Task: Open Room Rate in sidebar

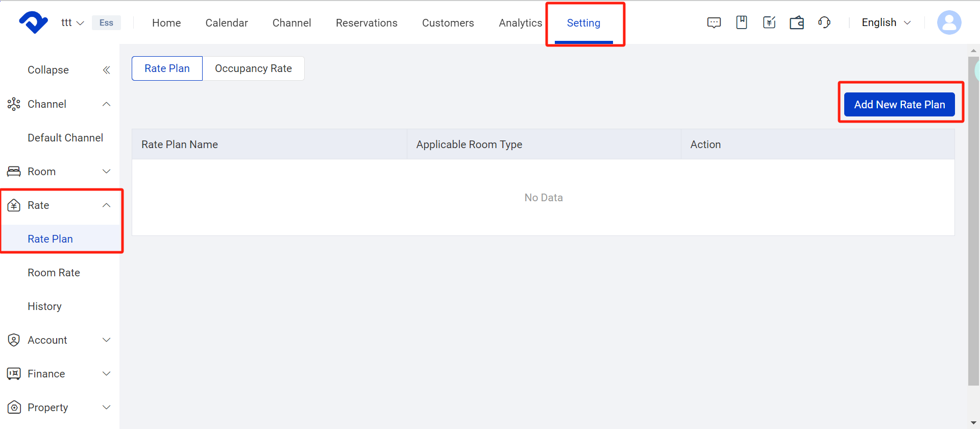Action: (x=54, y=273)
